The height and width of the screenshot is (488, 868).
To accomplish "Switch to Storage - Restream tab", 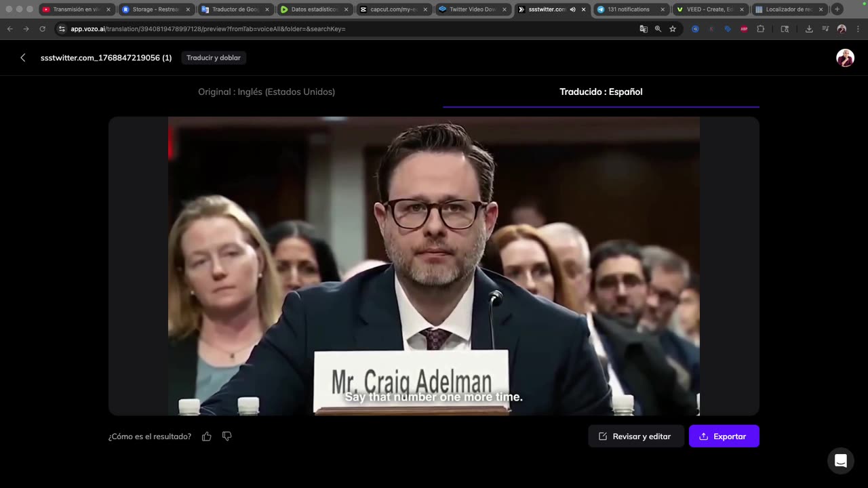I will [x=155, y=9].
